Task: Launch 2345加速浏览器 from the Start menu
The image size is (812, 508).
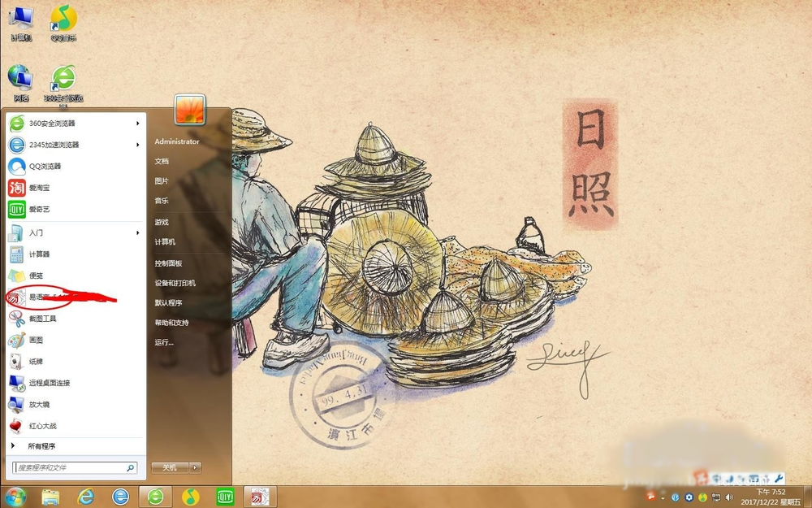Action: point(75,145)
